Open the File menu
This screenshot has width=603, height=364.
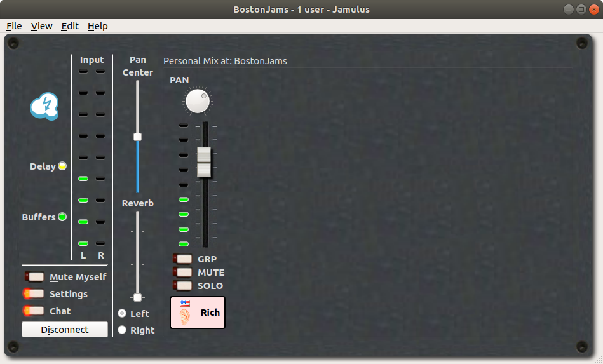pos(14,26)
